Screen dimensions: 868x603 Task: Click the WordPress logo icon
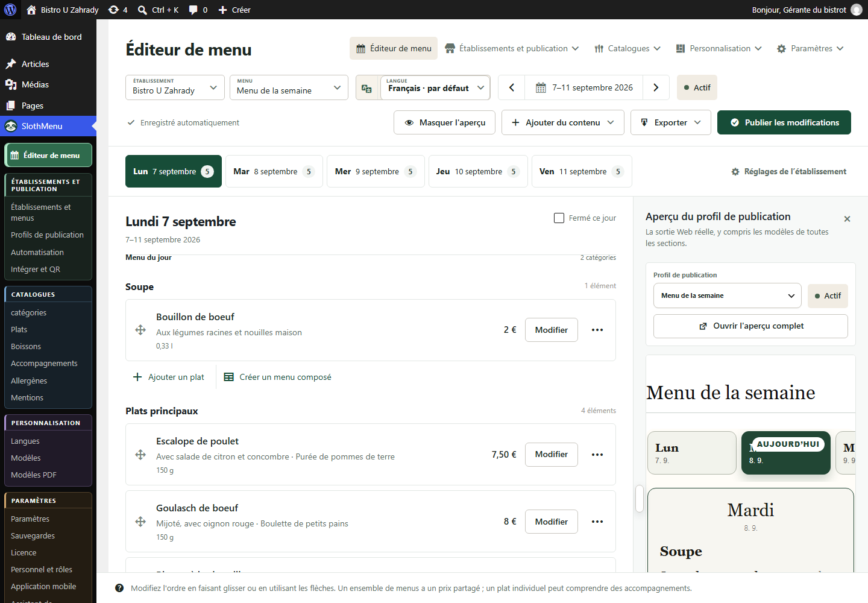(10, 10)
